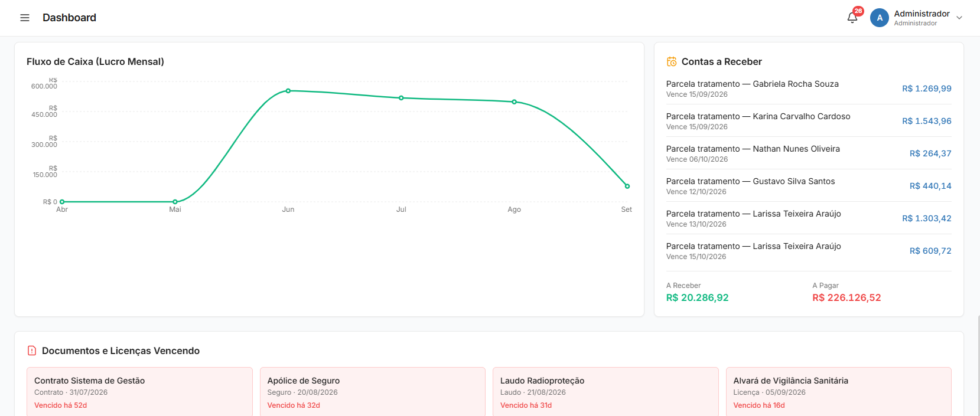This screenshot has height=416, width=980.
Task: Click the Documentos e Licenças alert icon
Action: tap(32, 351)
